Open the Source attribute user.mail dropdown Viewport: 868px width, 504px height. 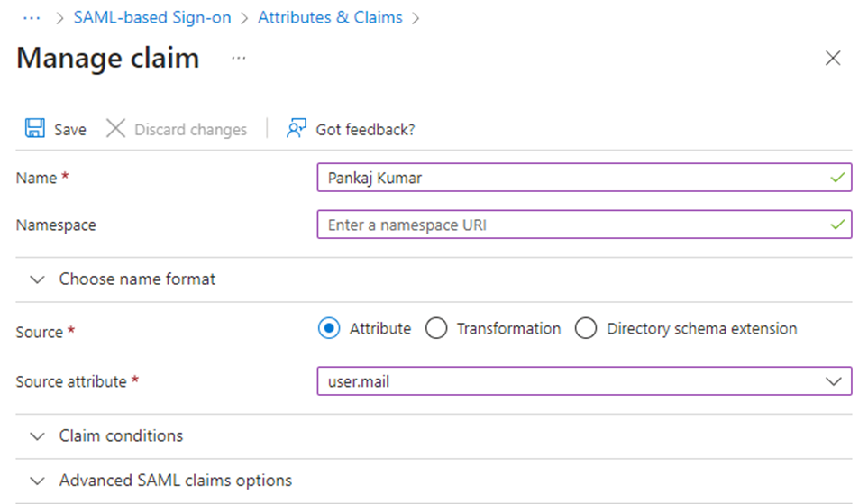[584, 381]
